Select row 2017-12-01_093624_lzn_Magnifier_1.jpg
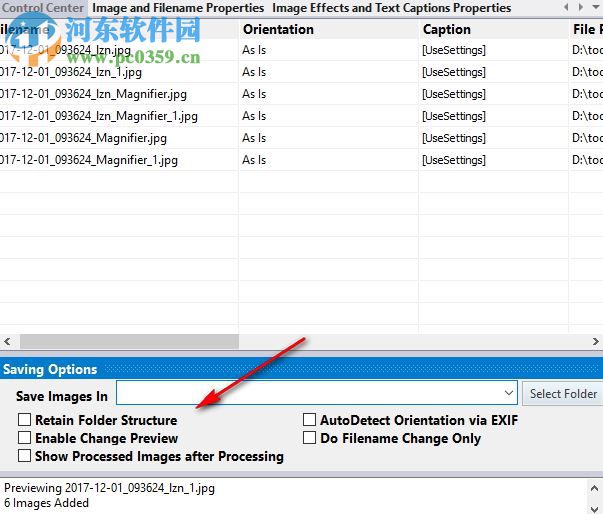Image resolution: width=603 pixels, height=514 pixels. click(302, 116)
